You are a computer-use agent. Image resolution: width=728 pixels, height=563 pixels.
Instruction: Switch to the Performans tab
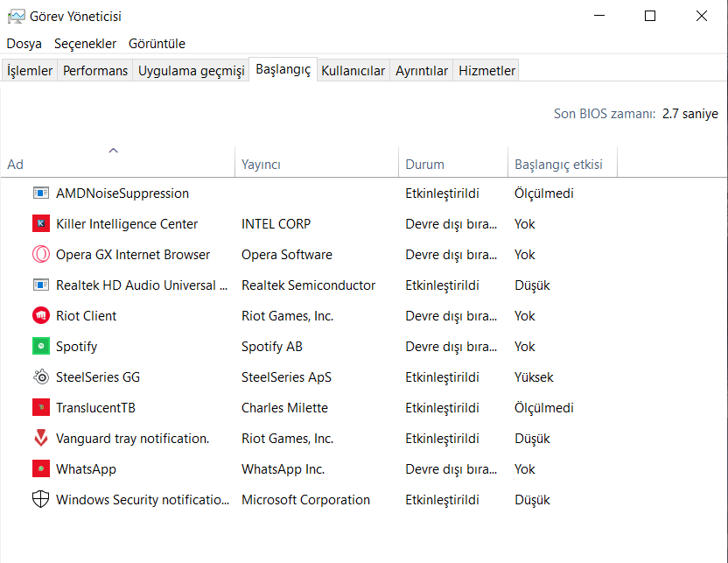[x=95, y=71]
